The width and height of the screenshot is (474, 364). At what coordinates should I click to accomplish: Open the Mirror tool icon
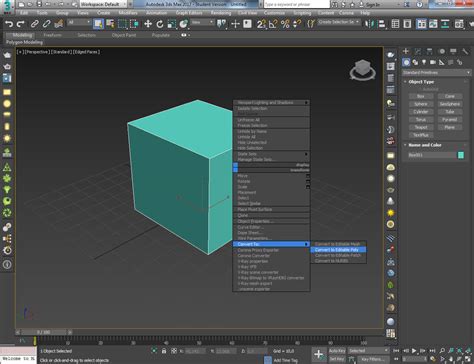[x=369, y=24]
